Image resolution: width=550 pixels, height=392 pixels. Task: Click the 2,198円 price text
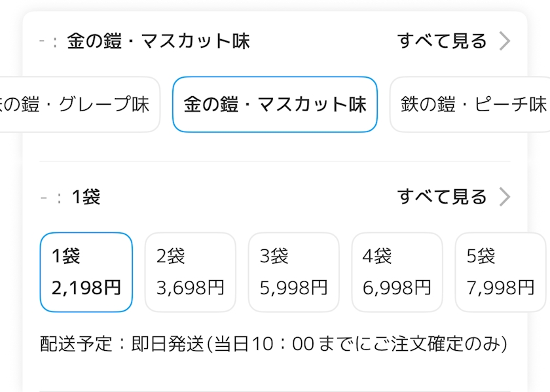[86, 287]
